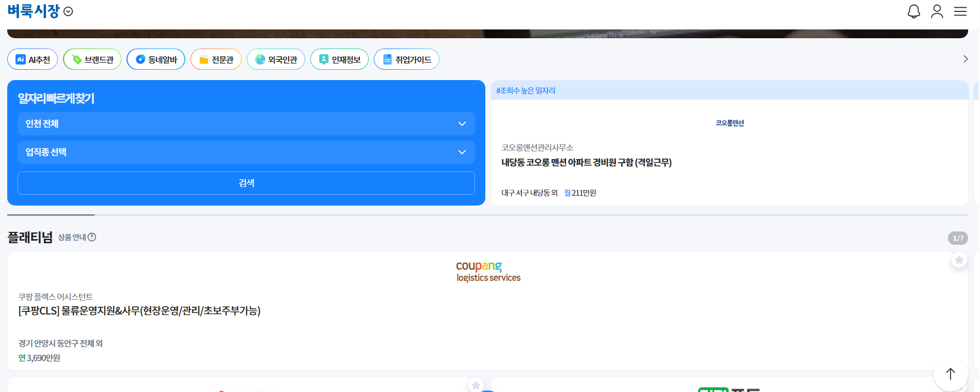Expand the 인천 전체 region dropdown
This screenshot has width=980, height=392.
pos(246,124)
